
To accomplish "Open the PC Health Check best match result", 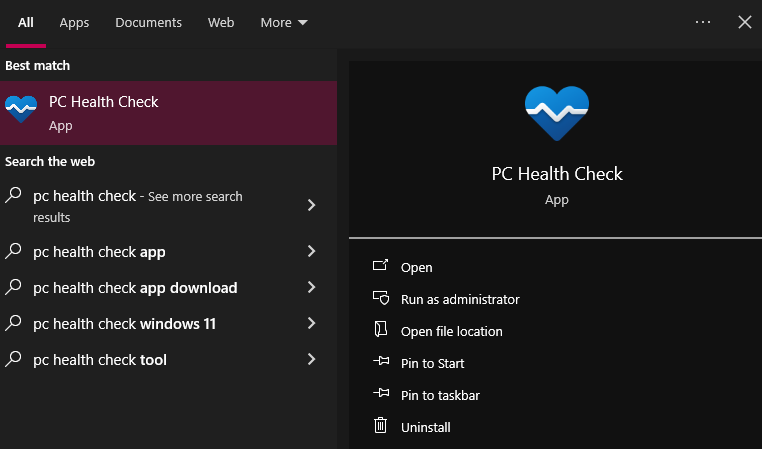I will tap(168, 113).
